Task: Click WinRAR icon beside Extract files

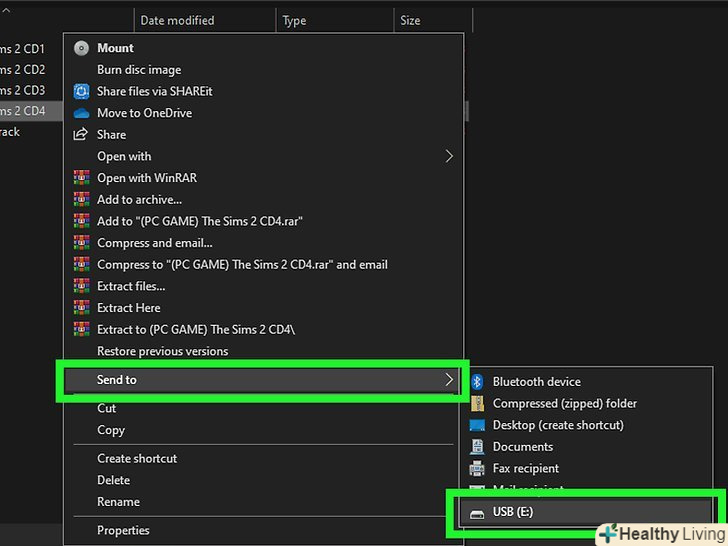Action: [x=81, y=286]
